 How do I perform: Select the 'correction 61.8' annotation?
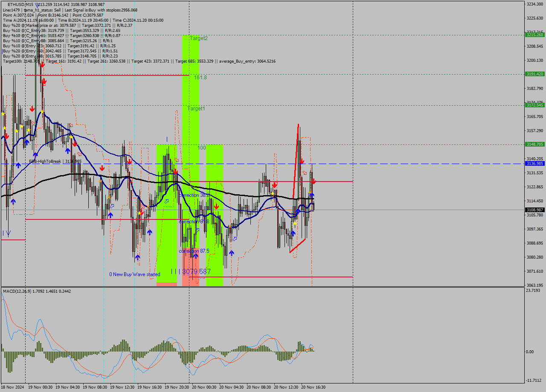194,222
